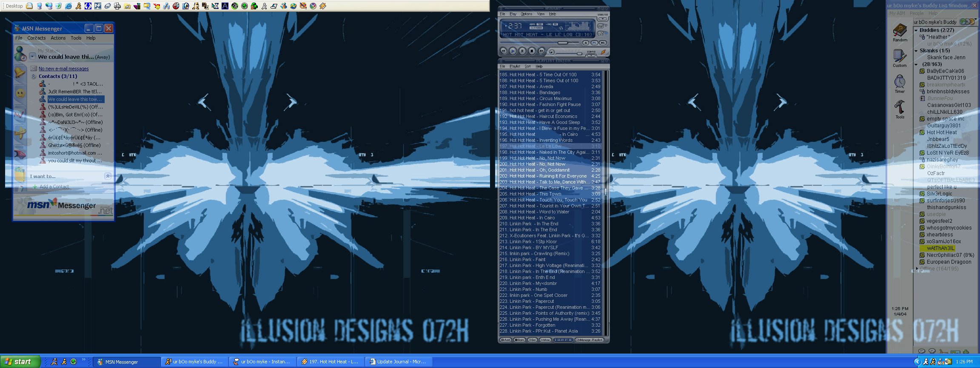Click Add a Contact in MSN
The width and height of the screenshot is (980, 368).
(54, 187)
